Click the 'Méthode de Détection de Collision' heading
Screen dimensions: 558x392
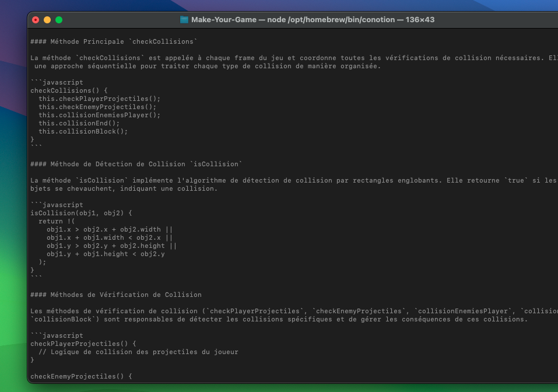coord(136,164)
